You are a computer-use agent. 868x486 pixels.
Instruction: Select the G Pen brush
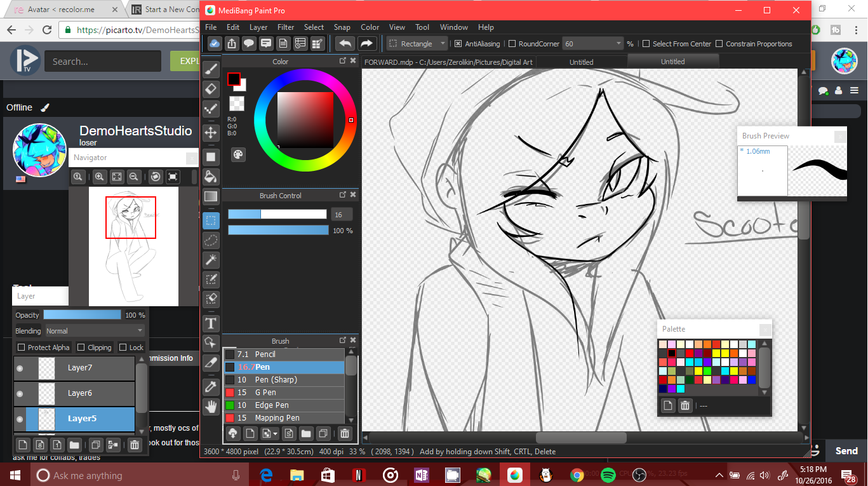pyautogui.click(x=265, y=393)
